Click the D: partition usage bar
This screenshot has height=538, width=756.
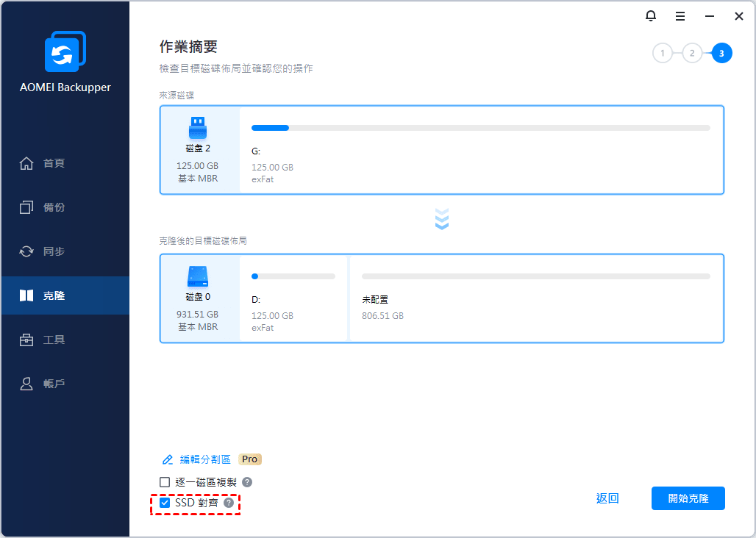293,276
